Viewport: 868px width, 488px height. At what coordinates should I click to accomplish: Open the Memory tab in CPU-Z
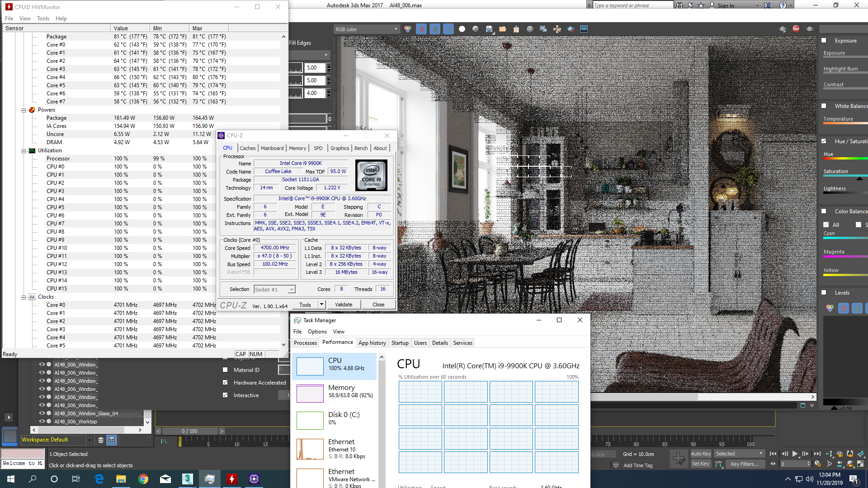click(x=297, y=148)
